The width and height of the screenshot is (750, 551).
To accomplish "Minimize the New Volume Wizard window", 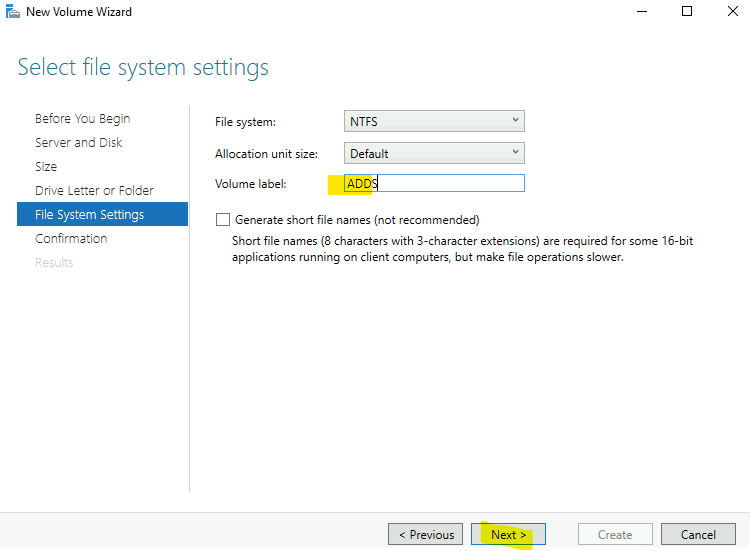I will click(642, 11).
